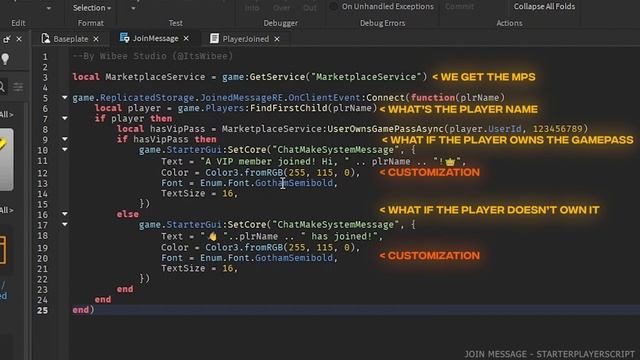This screenshot has height=360, width=640.
Task: Close the PlayerJoined tab
Action: coord(277,39)
